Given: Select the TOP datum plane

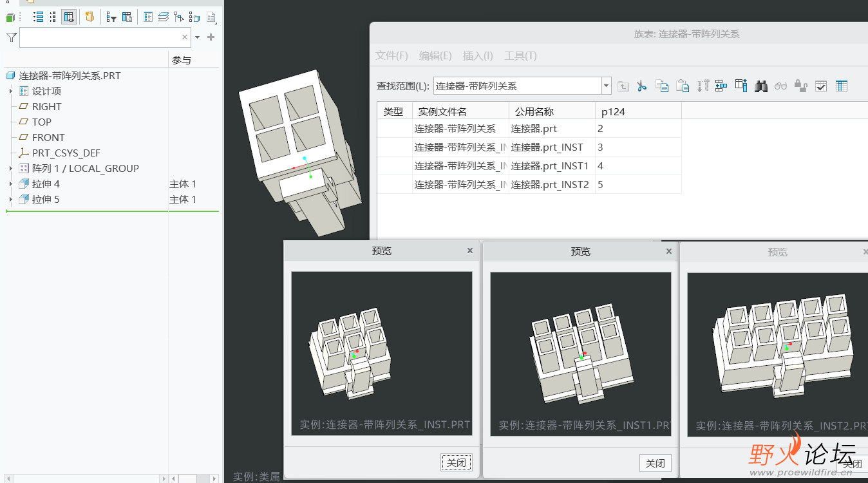Looking at the screenshot, I should point(42,122).
